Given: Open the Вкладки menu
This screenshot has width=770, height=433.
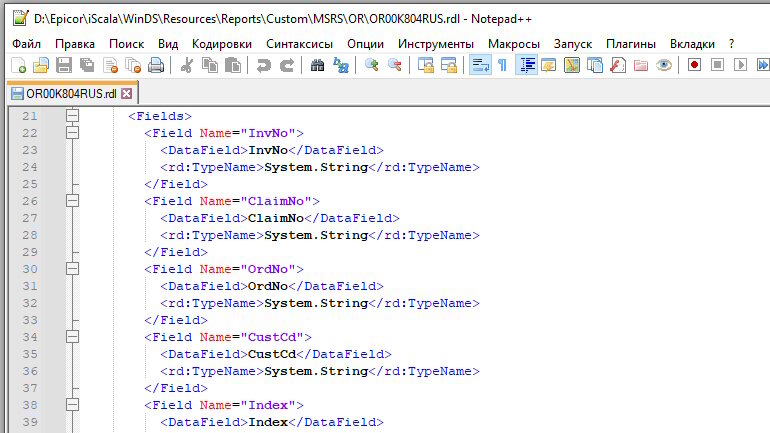Looking at the screenshot, I should pyautogui.click(x=692, y=44).
